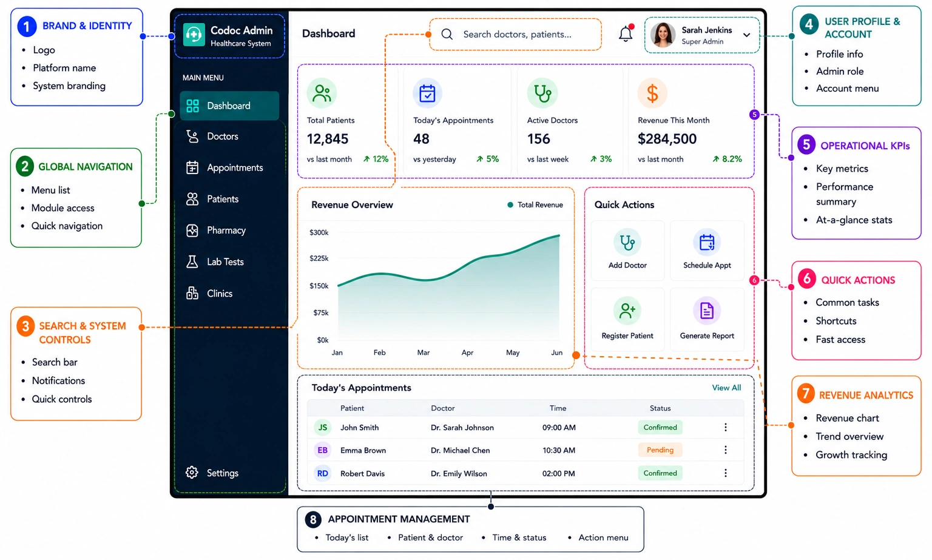Click the Add Doctor stethoscope icon
This screenshot has height=560, width=932.
coord(627,242)
